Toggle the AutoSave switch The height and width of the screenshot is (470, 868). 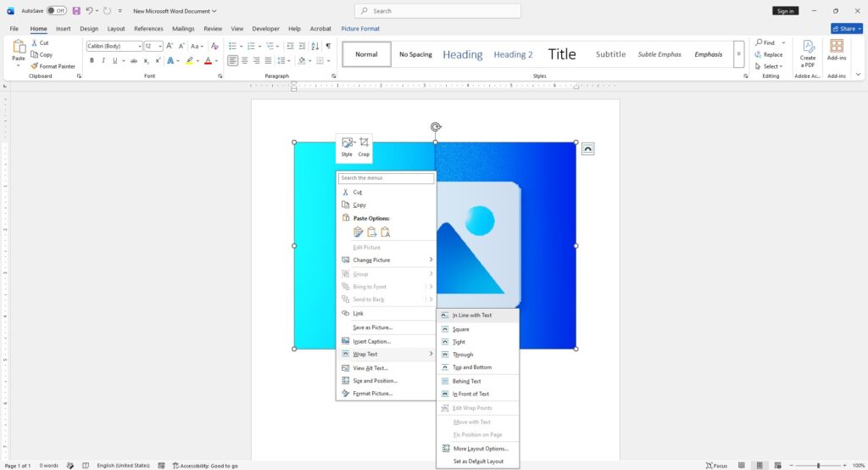[x=57, y=10]
